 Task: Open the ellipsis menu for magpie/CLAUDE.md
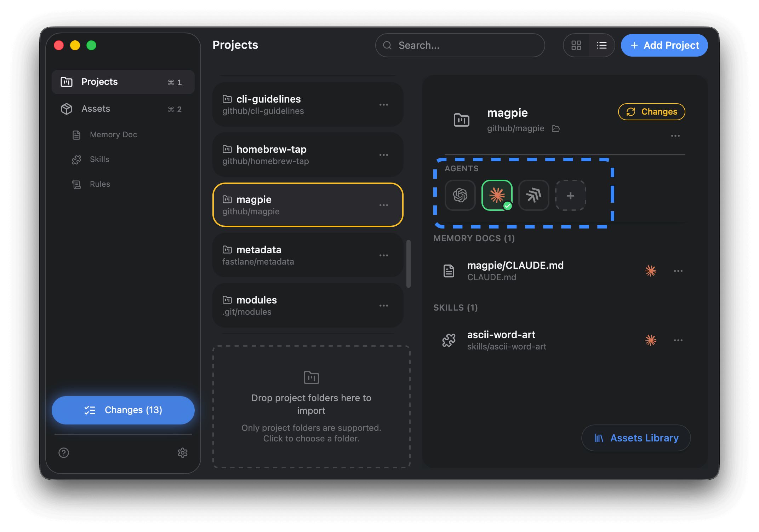[x=678, y=271]
